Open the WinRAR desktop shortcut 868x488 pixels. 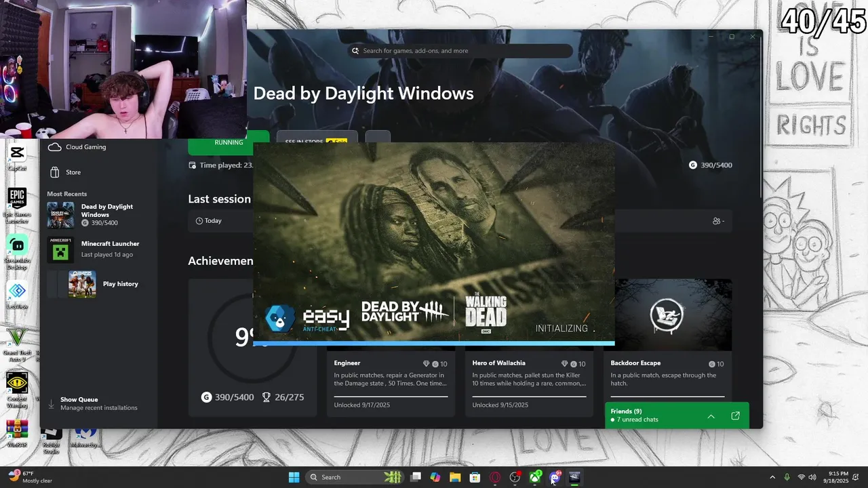point(17,432)
